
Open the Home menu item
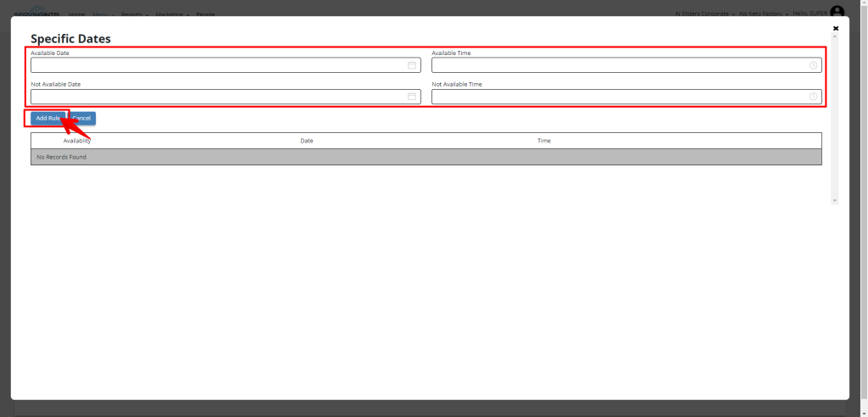[x=76, y=14]
